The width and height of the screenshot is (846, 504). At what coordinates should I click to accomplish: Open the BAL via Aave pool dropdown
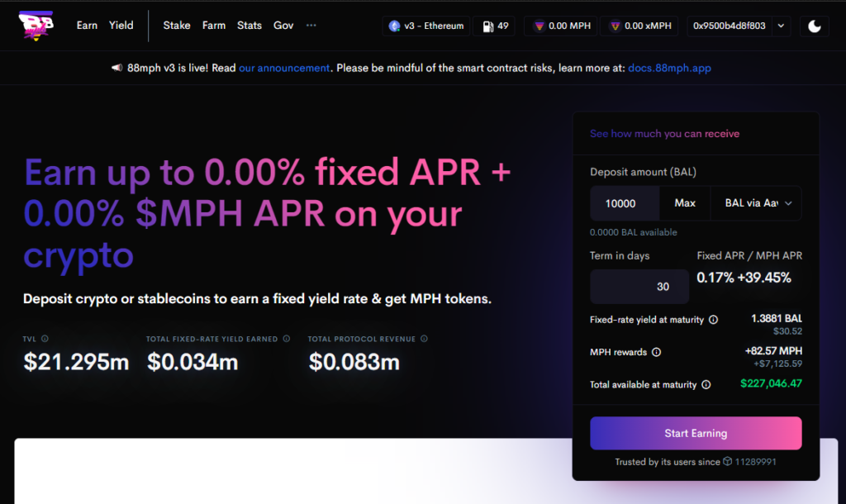(x=756, y=203)
